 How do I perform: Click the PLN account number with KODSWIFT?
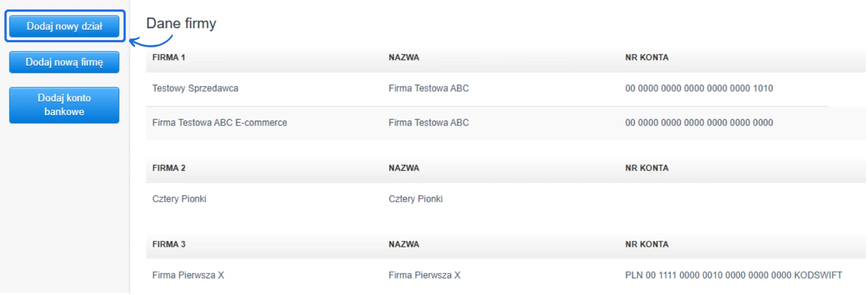(733, 276)
